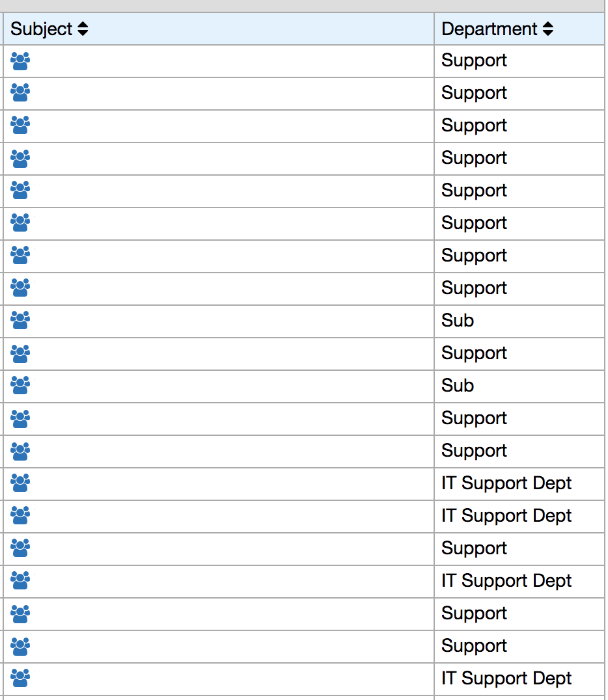Click the empty Subject cell in the third row
Viewport: 608px width, 700px height.
point(228,126)
